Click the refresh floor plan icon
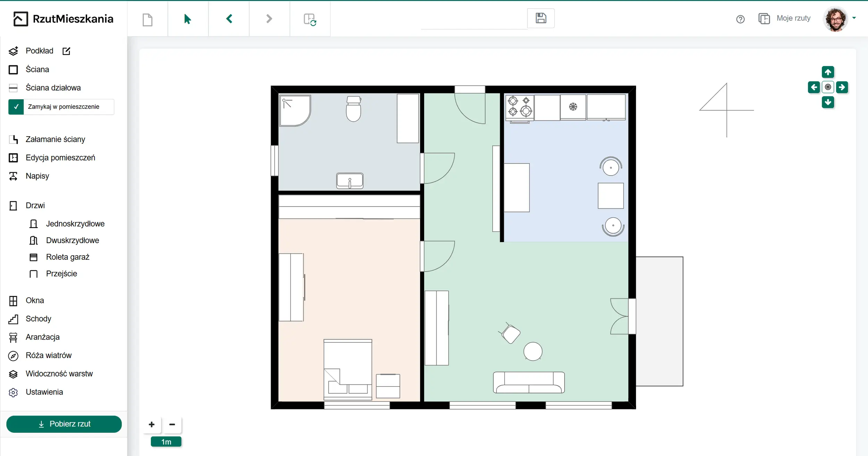 [310, 19]
